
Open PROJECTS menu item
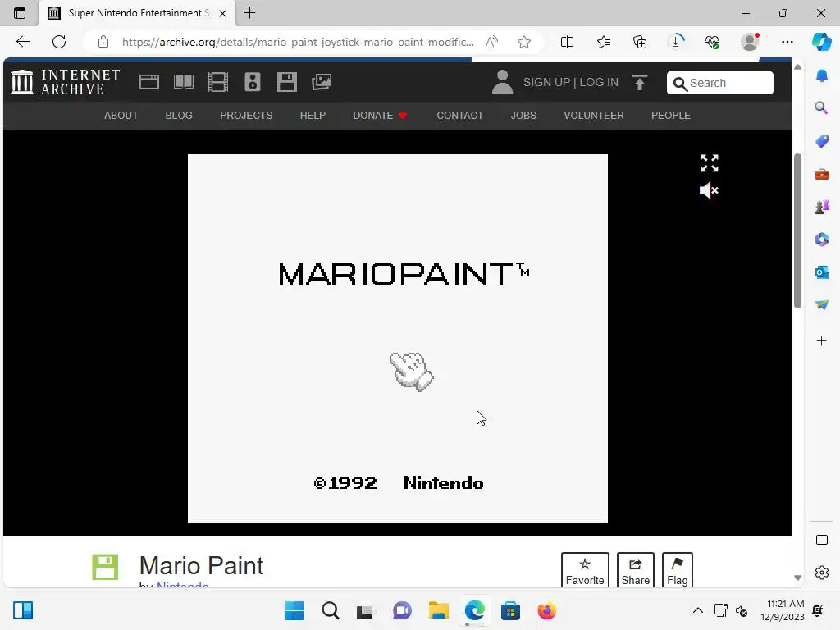(x=246, y=115)
